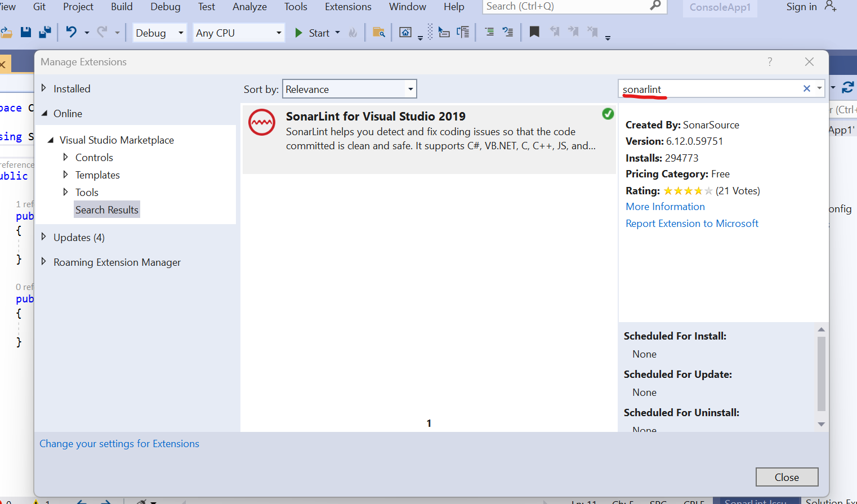Open the Window menu
The width and height of the screenshot is (857, 504).
pos(408,7)
